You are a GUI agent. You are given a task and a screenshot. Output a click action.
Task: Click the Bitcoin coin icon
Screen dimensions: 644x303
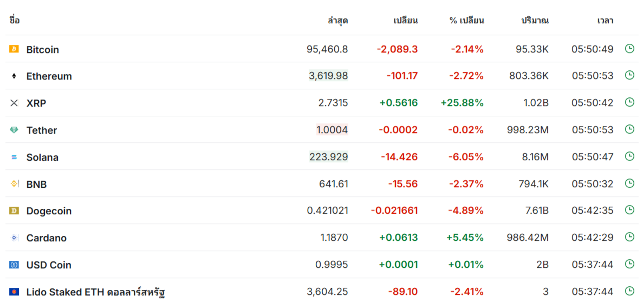(x=14, y=49)
